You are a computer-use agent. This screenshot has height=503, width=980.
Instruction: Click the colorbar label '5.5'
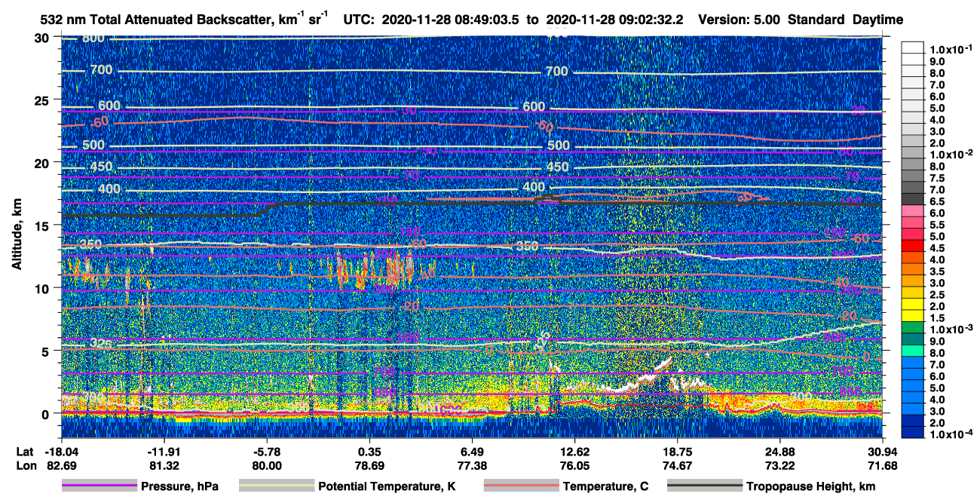tap(939, 225)
